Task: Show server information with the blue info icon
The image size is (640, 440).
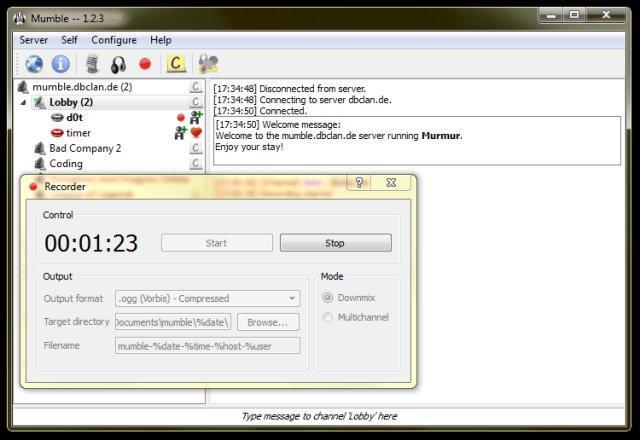Action: 60,64
